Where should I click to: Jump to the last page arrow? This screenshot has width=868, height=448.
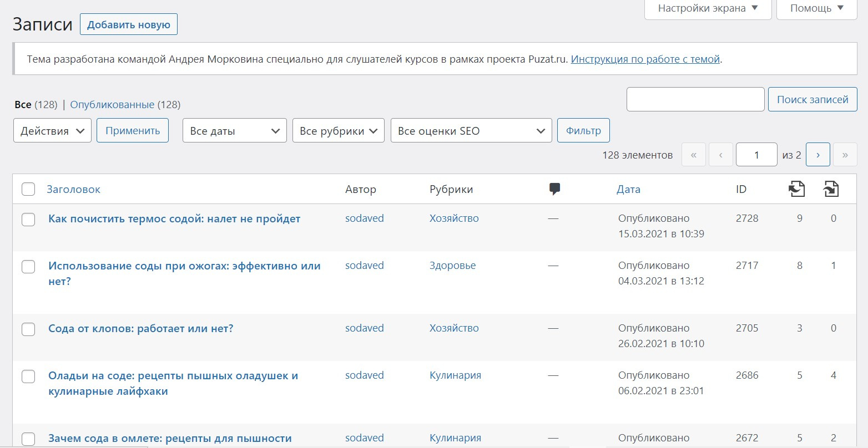[845, 155]
